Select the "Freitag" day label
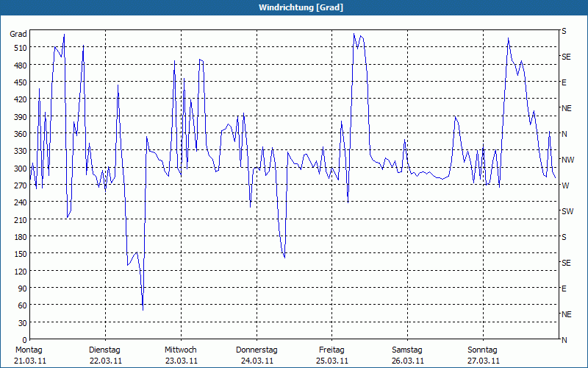The image size is (588, 368). point(332,350)
